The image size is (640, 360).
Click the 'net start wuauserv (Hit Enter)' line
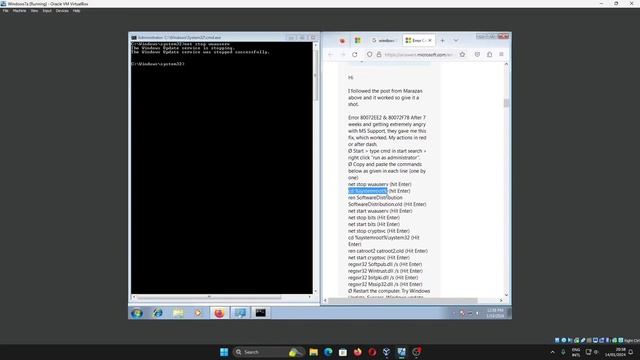380,211
